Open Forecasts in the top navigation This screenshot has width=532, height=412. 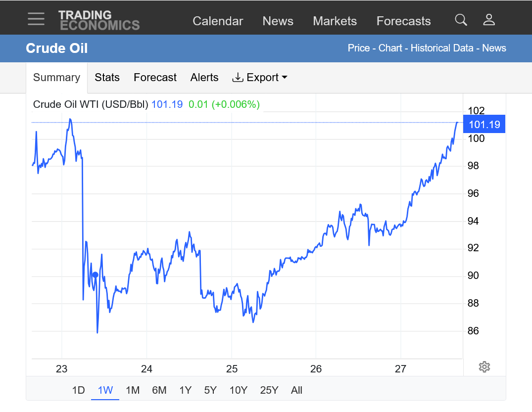pyautogui.click(x=403, y=21)
